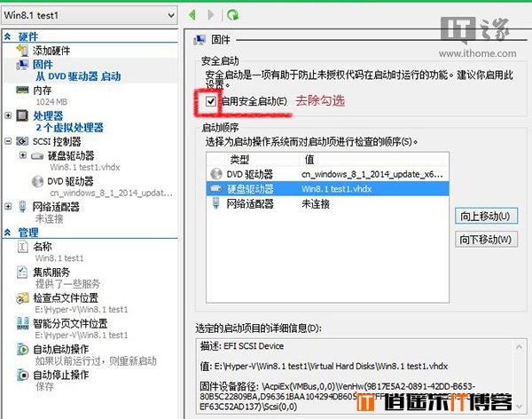Click the 向上移动(U) button
Viewport: 532px width, 419px height.
click(x=486, y=216)
